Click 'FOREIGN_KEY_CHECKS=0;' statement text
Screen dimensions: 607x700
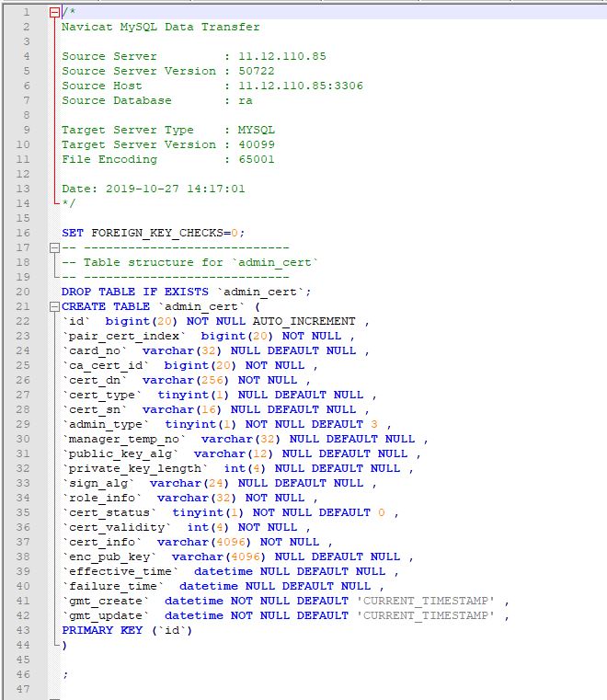coord(167,233)
